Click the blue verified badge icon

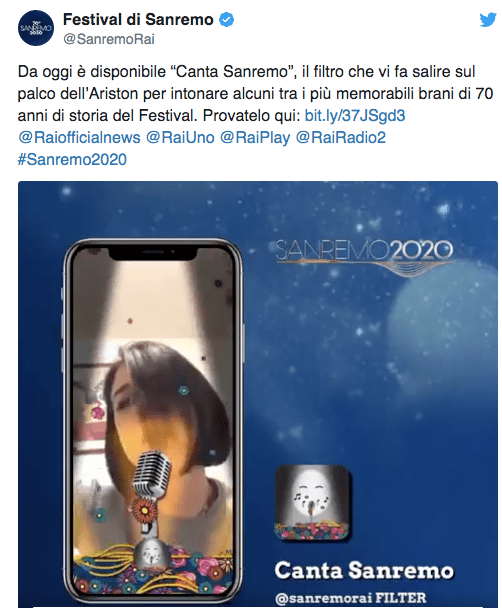pyautogui.click(x=226, y=20)
